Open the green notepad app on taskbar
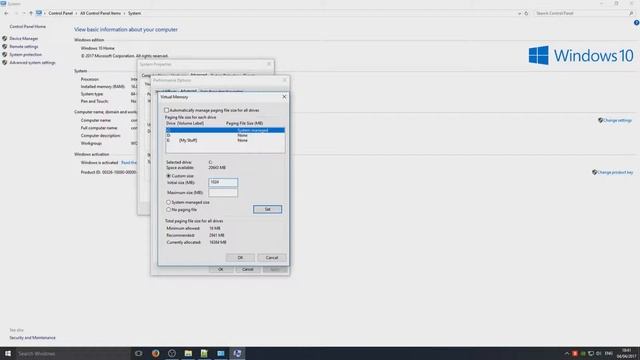 (x=204, y=353)
